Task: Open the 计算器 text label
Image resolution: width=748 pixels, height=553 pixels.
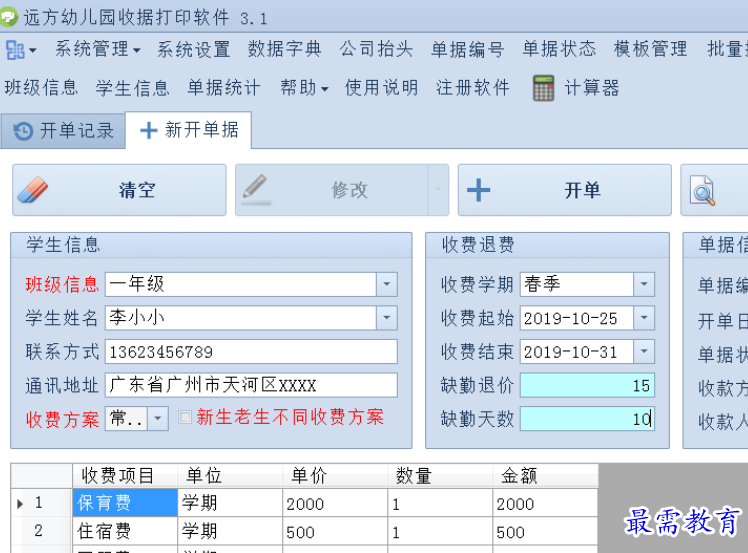Action: pos(592,88)
